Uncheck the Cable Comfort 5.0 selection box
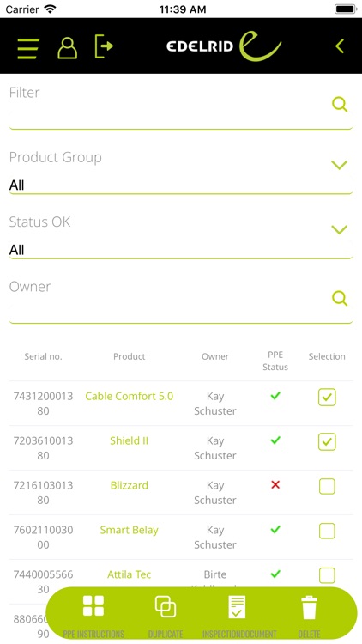 327,398
